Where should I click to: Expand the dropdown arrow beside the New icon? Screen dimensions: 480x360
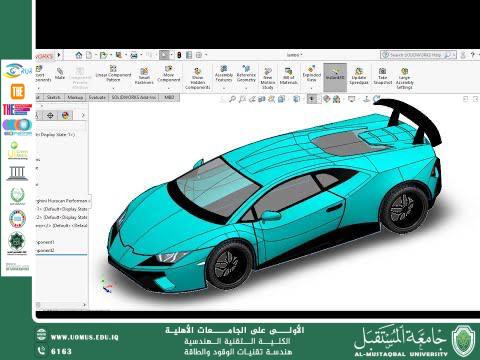(95, 55)
